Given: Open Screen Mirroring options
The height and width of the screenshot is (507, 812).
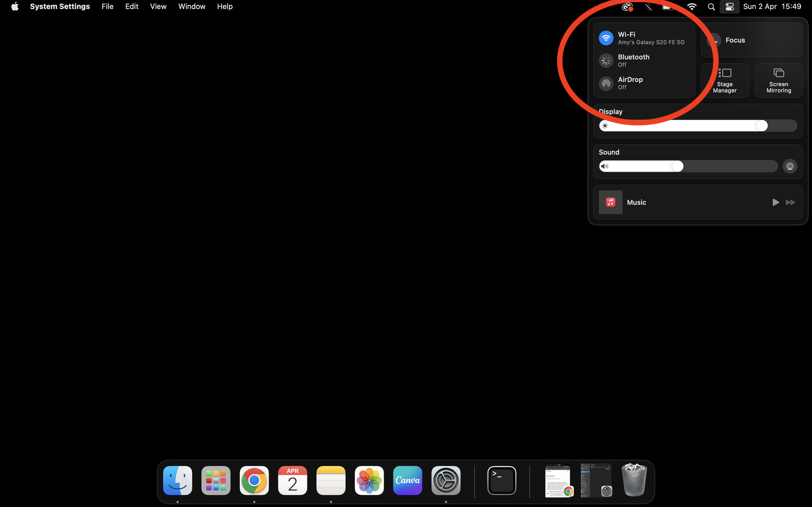Looking at the screenshot, I should coord(778,81).
